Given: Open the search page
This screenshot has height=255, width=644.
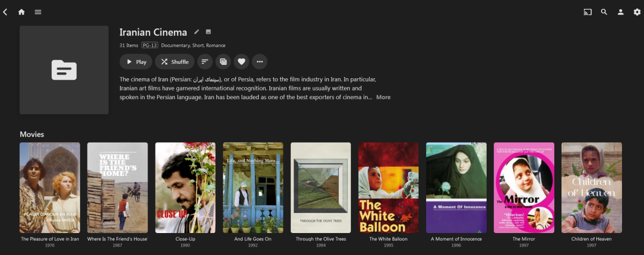Looking at the screenshot, I should [604, 12].
